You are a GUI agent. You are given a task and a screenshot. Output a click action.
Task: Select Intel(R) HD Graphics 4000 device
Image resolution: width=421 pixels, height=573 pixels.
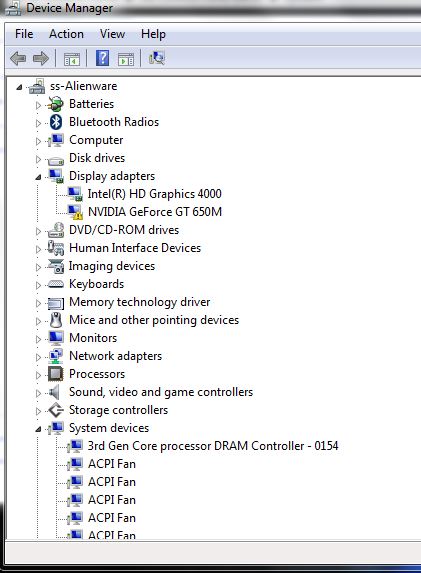(154, 194)
